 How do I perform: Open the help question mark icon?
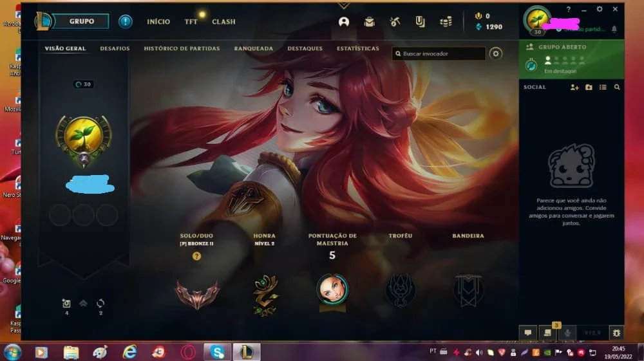pyautogui.click(x=569, y=9)
